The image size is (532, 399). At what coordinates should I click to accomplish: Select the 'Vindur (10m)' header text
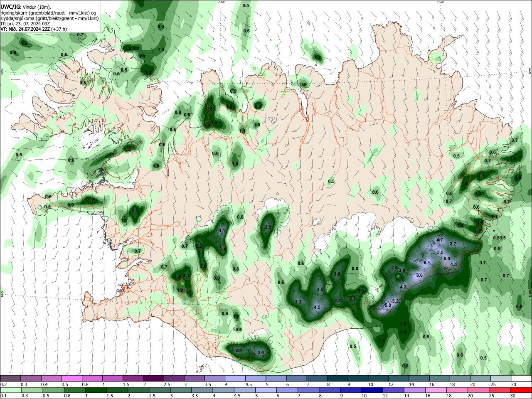[36, 7]
